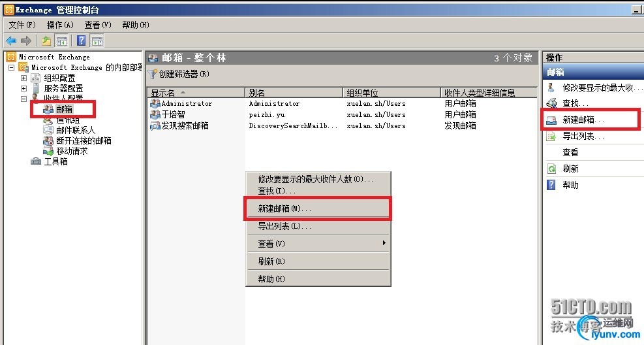Expand the 组织配置 tree node

click(24, 78)
